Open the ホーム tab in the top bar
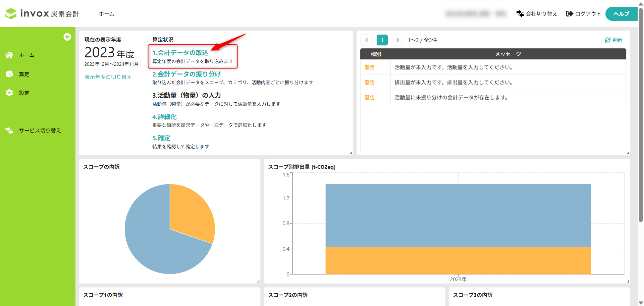This screenshot has width=644, height=306. coord(106,14)
